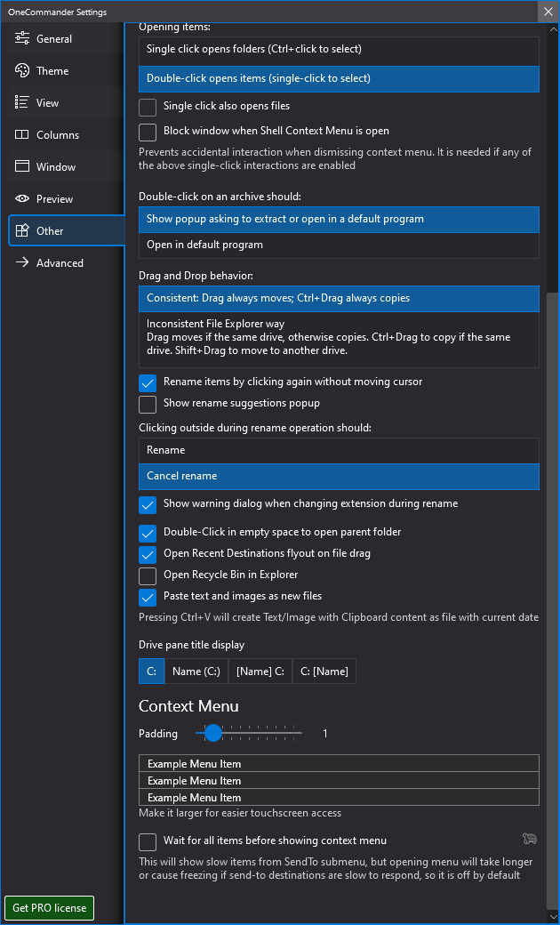
Task: Click the Preview eye icon
Action: [22, 199]
